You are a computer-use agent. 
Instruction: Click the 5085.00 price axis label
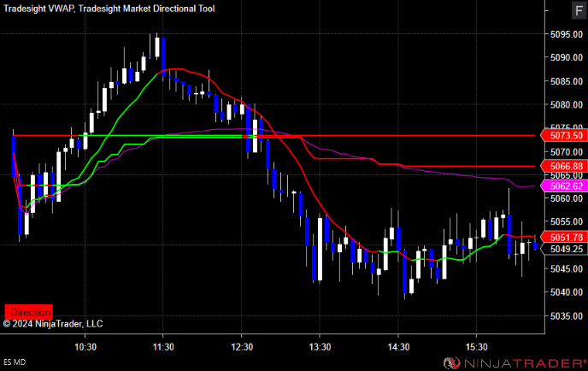coord(567,81)
